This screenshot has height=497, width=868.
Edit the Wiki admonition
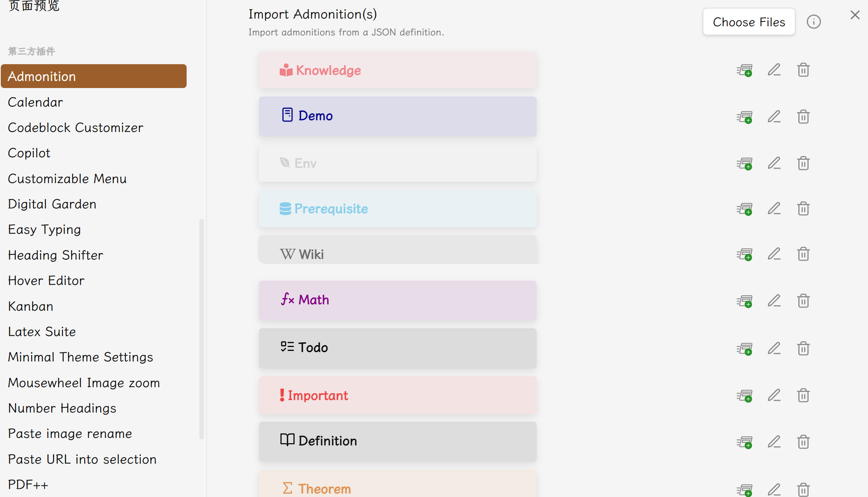pyautogui.click(x=774, y=254)
